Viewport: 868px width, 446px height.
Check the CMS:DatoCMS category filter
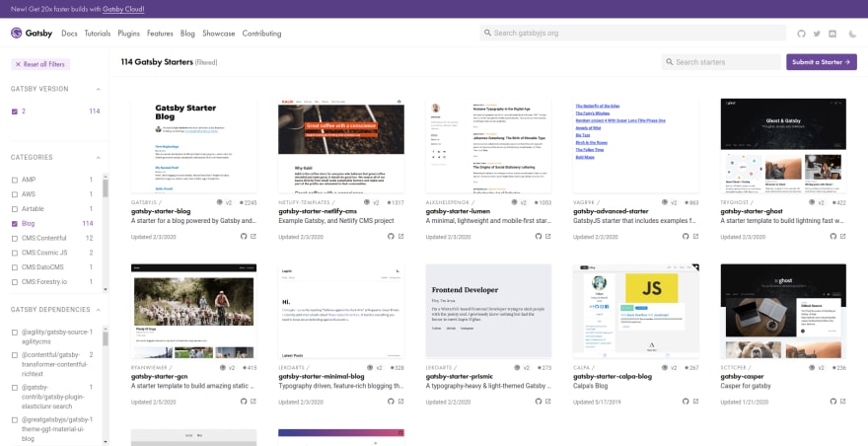[x=15, y=267]
